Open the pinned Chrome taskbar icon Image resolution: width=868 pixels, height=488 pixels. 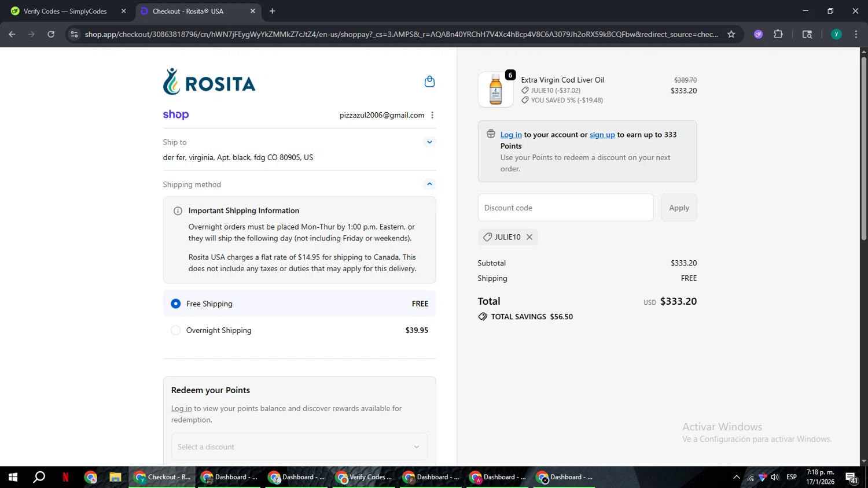(90, 477)
